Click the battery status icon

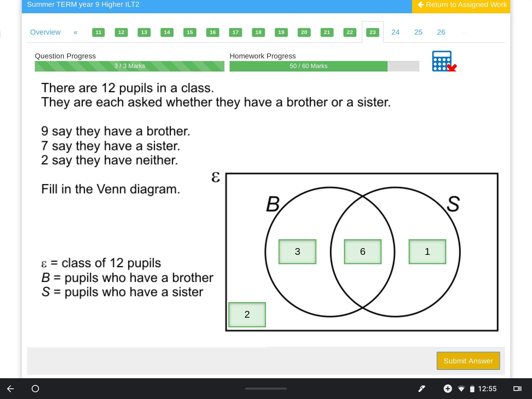coord(472,389)
